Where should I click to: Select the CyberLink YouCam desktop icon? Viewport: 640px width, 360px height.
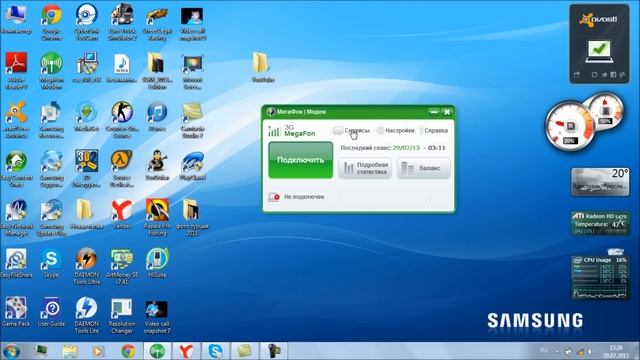pyautogui.click(x=87, y=22)
